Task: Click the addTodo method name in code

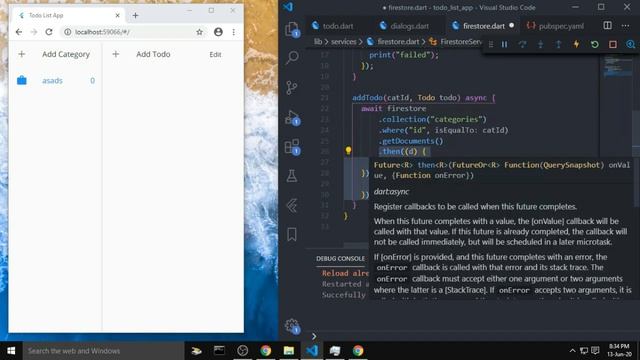Action: 367,98
